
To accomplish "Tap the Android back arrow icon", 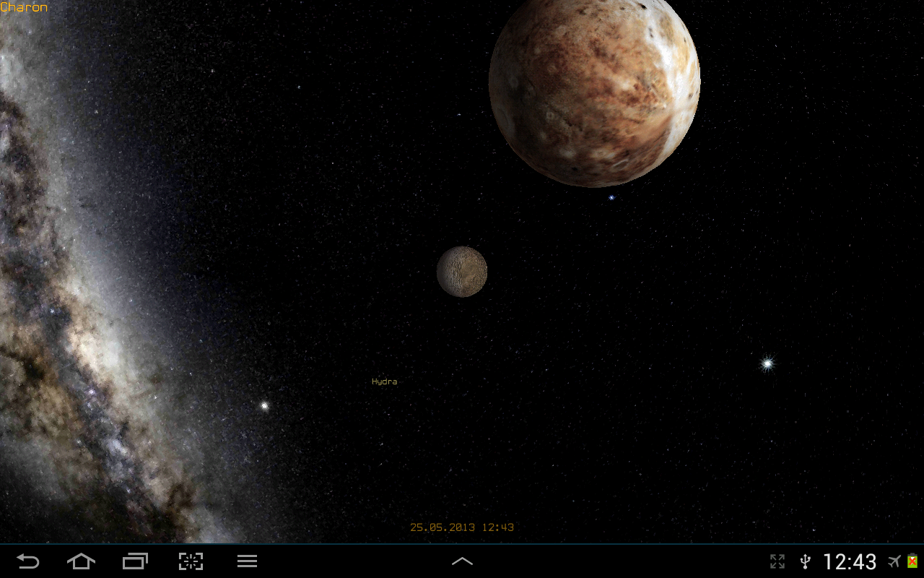I will [28, 561].
